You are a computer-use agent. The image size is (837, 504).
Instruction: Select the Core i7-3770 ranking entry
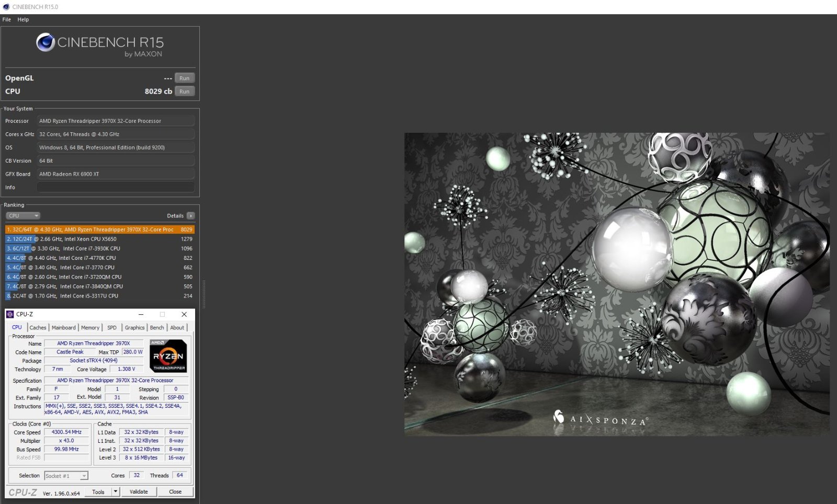coord(99,267)
